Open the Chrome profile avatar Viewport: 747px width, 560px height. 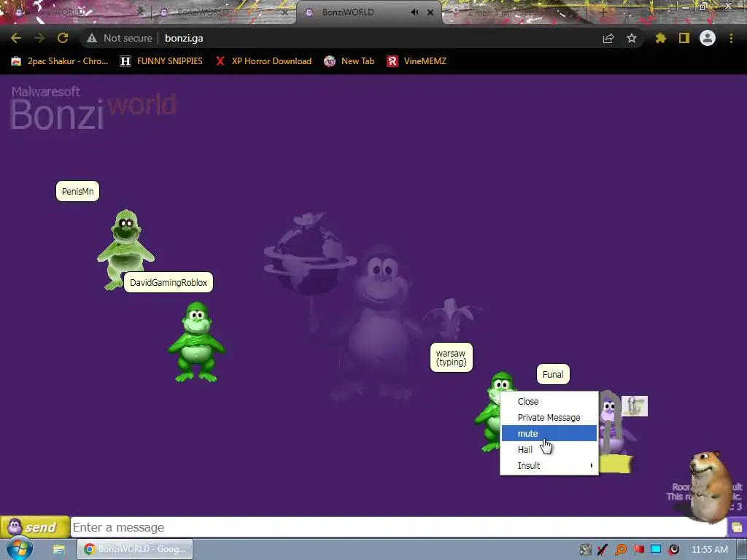pos(708,38)
